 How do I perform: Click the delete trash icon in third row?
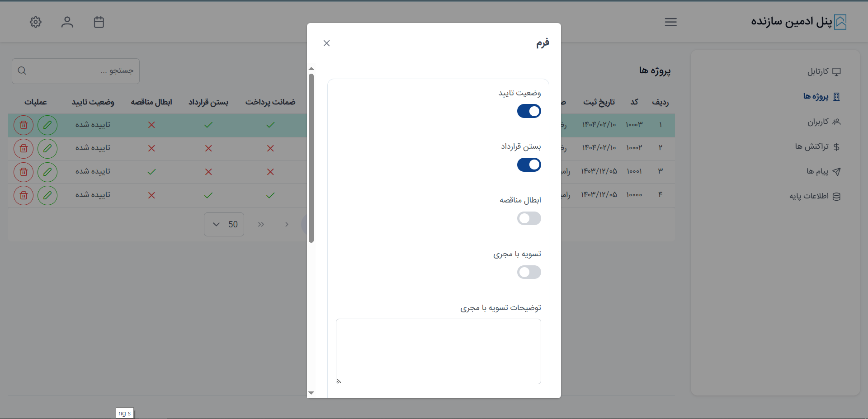(24, 172)
